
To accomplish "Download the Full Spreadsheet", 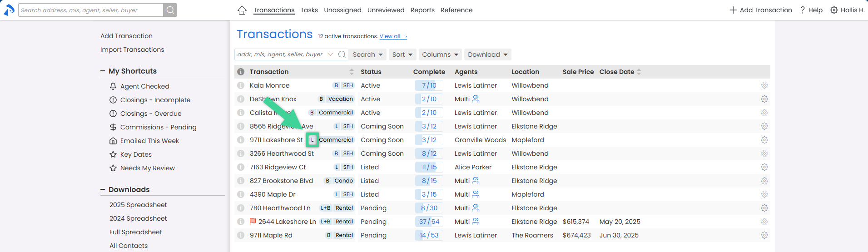I will click(136, 232).
